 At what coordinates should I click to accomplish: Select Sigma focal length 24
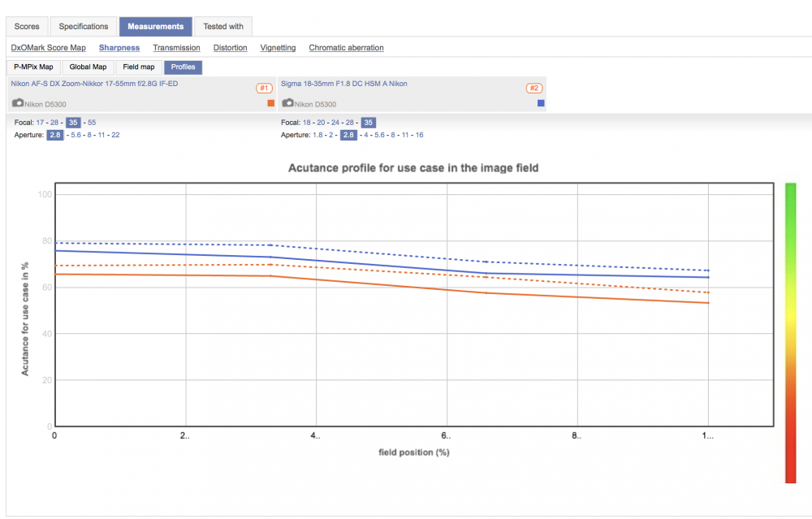tap(335, 123)
